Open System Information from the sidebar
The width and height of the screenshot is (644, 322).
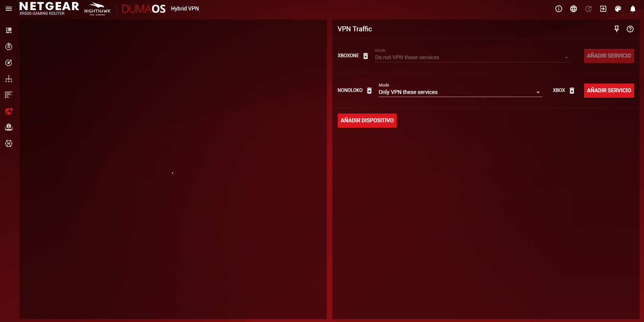click(9, 127)
